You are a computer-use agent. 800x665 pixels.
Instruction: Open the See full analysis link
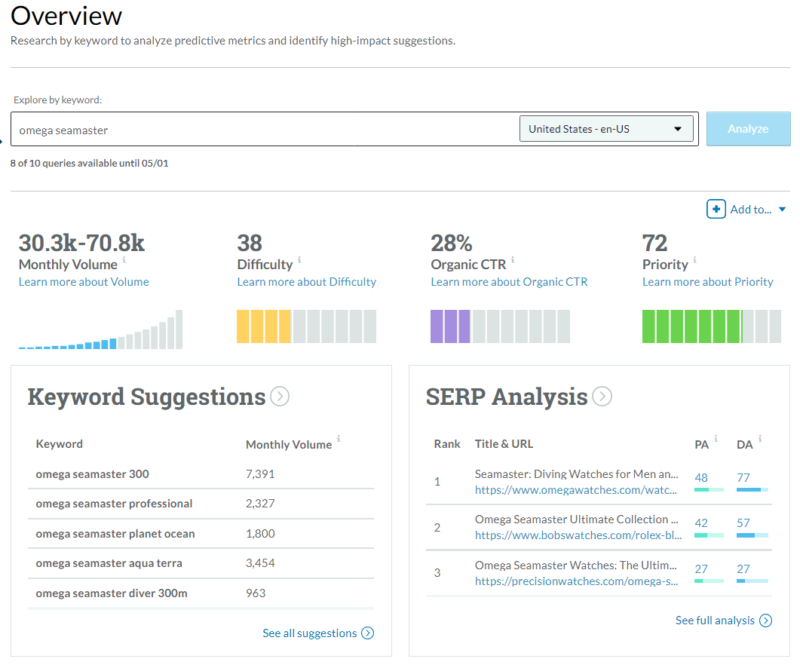(716, 620)
